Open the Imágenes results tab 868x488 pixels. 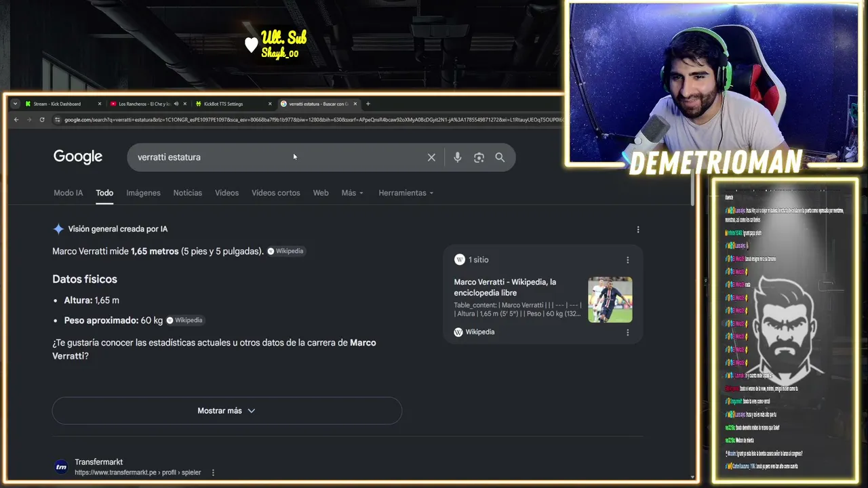tap(143, 193)
